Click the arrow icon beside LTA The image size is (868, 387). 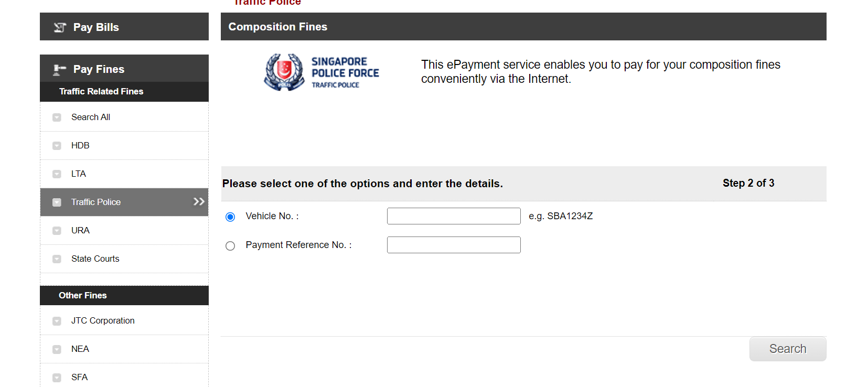coord(57,174)
